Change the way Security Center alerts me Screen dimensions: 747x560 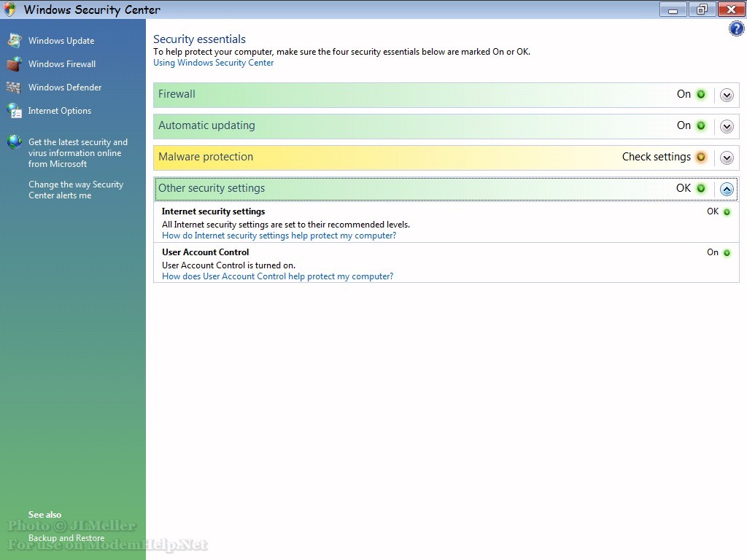[x=76, y=190]
